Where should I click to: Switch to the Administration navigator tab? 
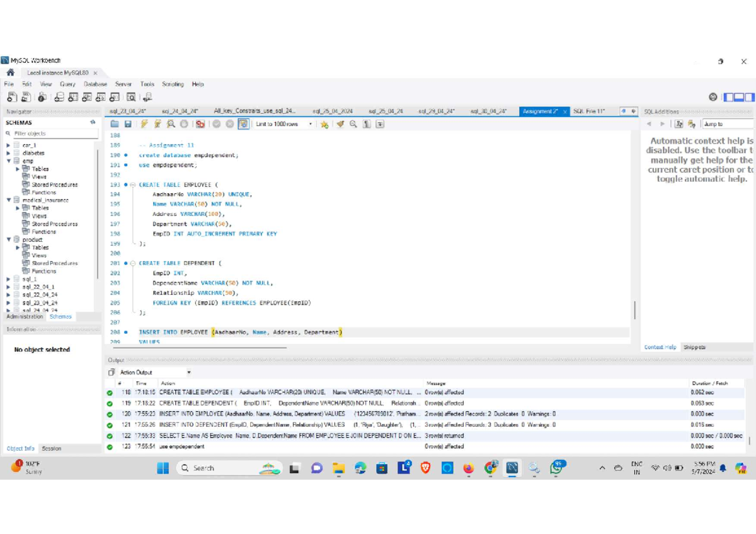(25, 317)
